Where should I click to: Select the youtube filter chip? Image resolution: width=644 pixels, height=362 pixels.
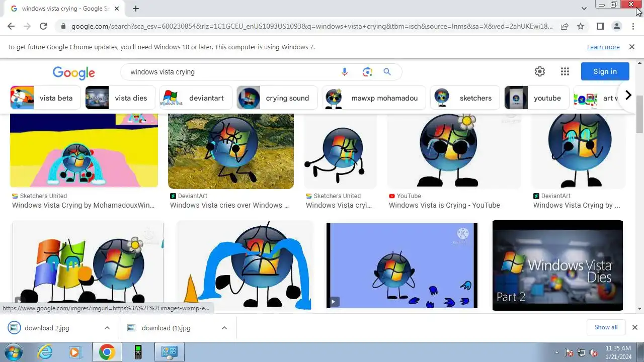click(x=537, y=98)
